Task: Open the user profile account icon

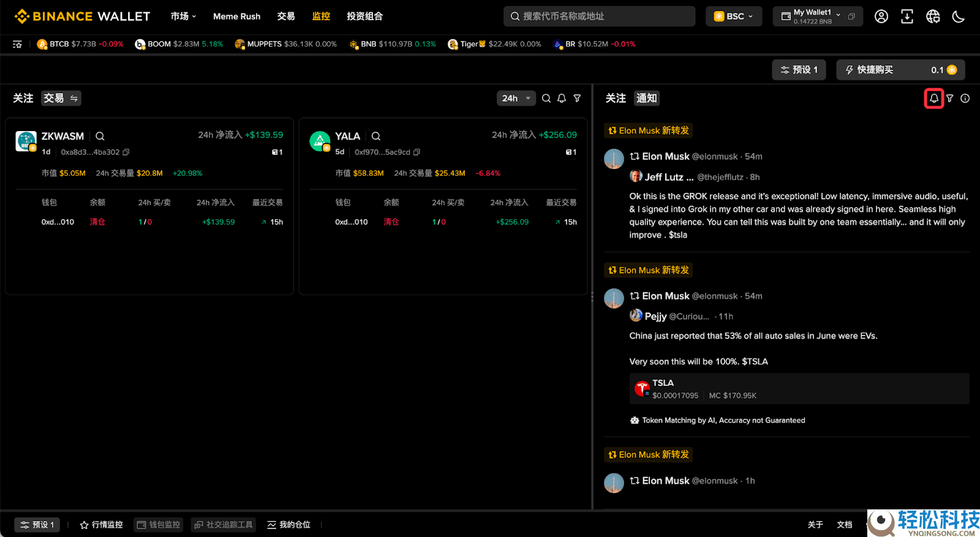Action: tap(881, 17)
